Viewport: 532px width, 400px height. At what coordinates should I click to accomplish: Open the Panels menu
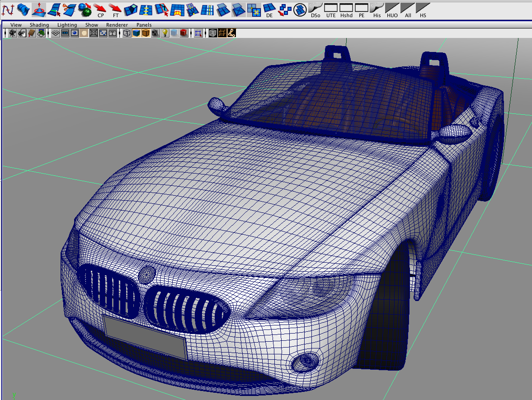click(144, 25)
